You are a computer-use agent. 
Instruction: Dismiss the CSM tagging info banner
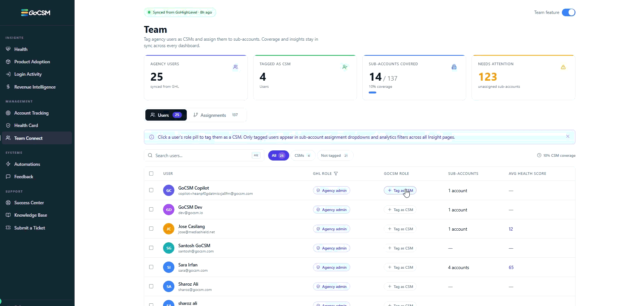coord(568,136)
